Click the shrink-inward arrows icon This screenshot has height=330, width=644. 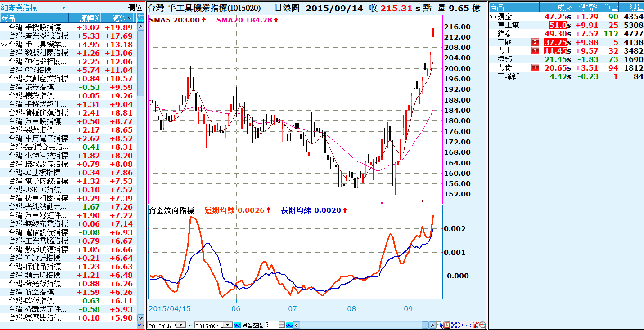(x=454, y=325)
